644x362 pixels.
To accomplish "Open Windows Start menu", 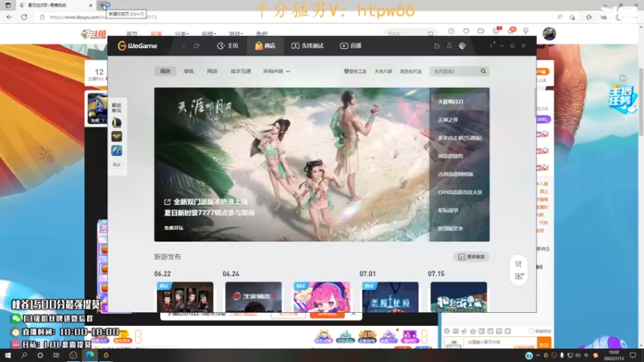I will point(8,356).
